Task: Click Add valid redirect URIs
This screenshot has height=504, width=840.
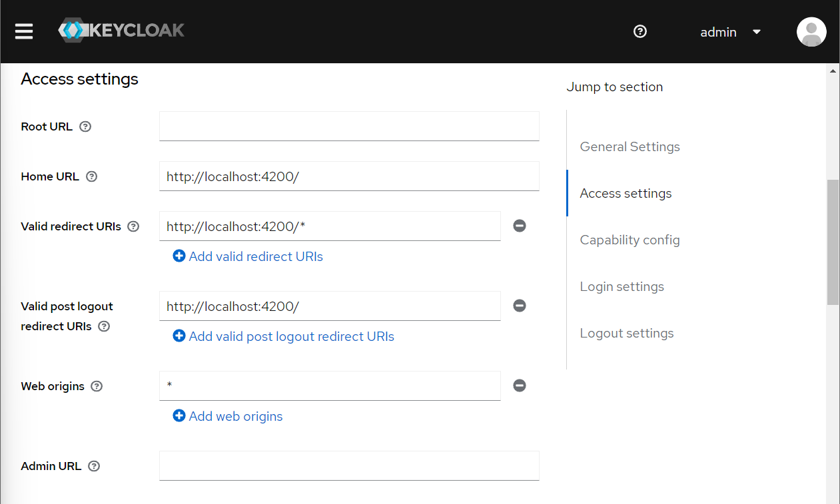Action: (248, 256)
